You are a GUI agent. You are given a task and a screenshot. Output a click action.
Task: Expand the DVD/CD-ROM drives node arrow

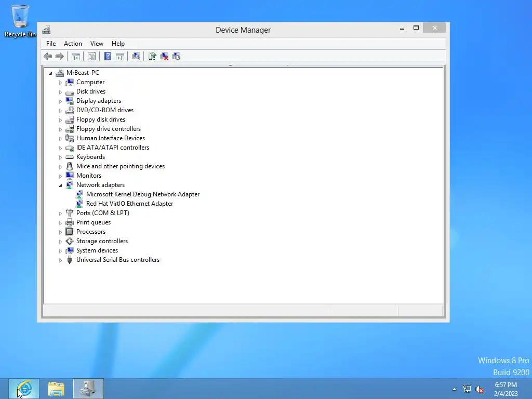click(x=60, y=111)
